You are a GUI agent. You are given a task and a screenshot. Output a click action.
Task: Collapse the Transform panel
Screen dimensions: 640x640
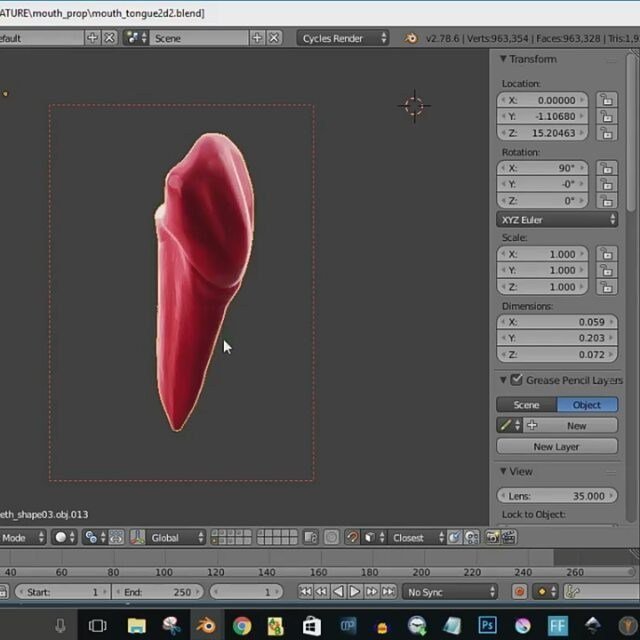tap(504, 59)
